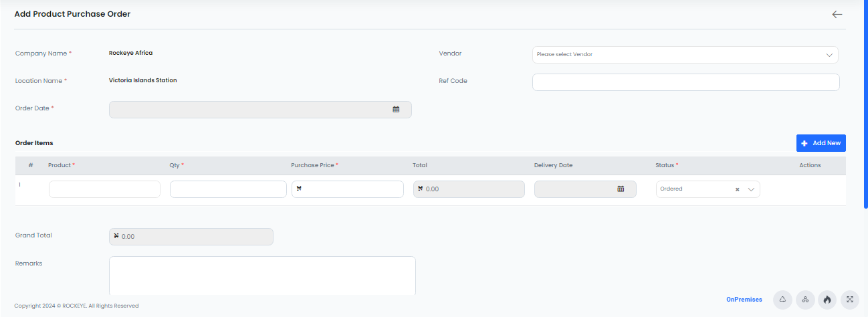Click the Add Product Purchase Order title
Screen dimensions: 868x317
(72, 14)
